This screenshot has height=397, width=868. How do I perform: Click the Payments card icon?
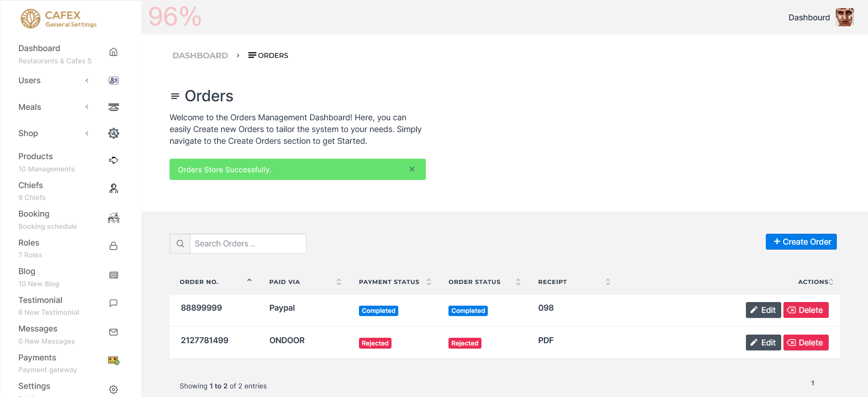(113, 360)
